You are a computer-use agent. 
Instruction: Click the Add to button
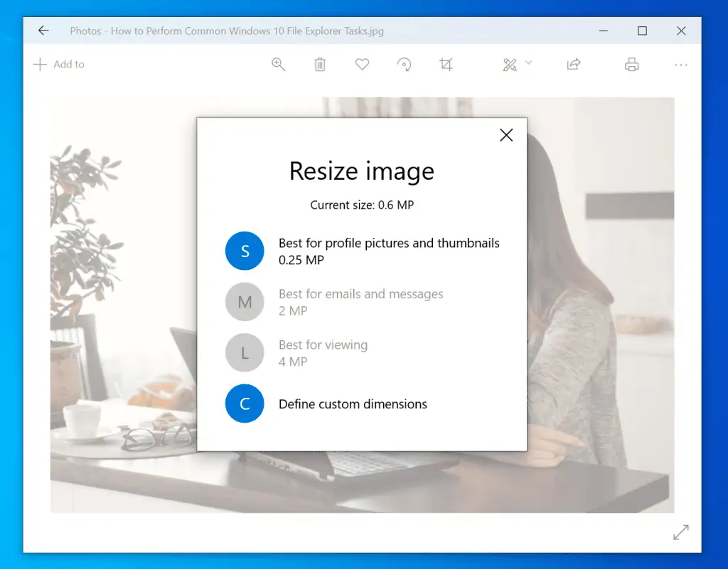59,65
